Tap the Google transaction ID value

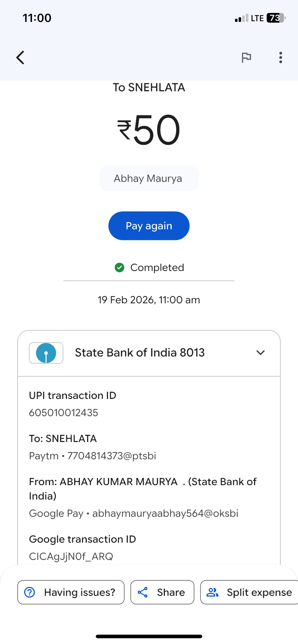click(x=71, y=556)
